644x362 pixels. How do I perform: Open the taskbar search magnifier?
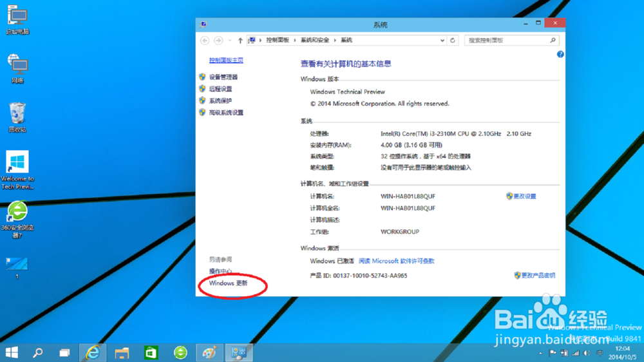pos(38,352)
